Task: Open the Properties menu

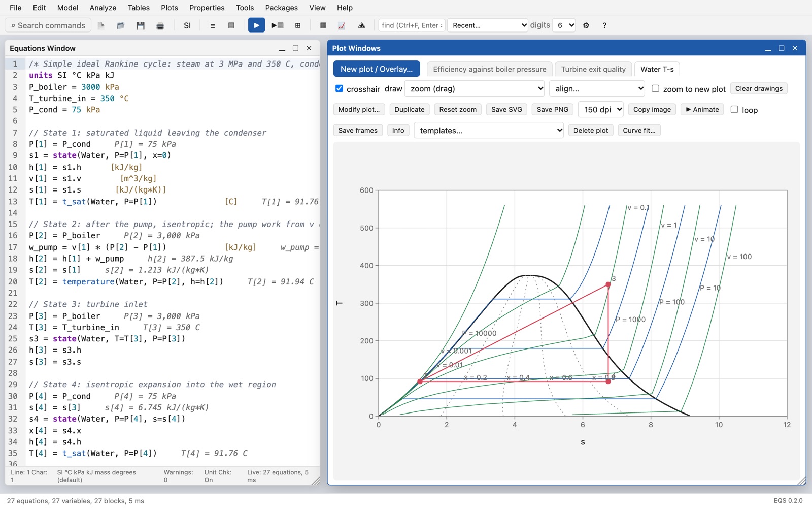Action: (207, 8)
